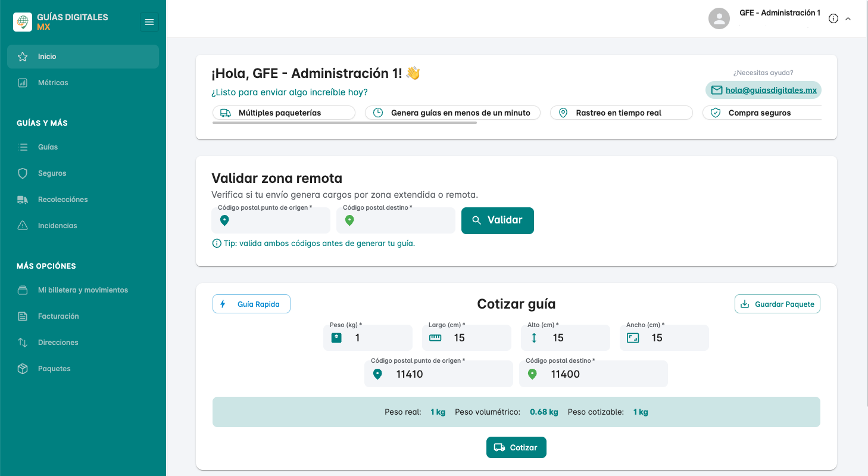
Task: Select the Múltiples paqueterías chip label
Action: coord(280,113)
